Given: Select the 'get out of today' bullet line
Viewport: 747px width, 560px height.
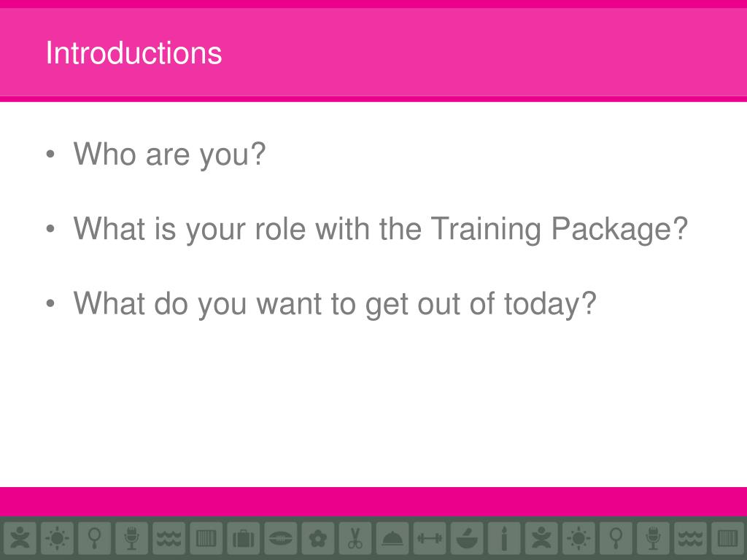Looking at the screenshot, I should coord(334,304).
